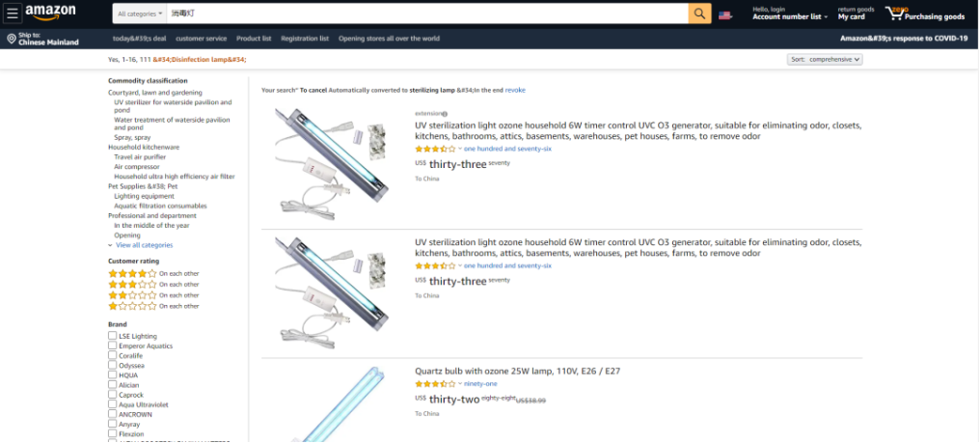The height and width of the screenshot is (443, 980).
Task: Check the LSE Lighting brand checkbox
Action: 113,336
